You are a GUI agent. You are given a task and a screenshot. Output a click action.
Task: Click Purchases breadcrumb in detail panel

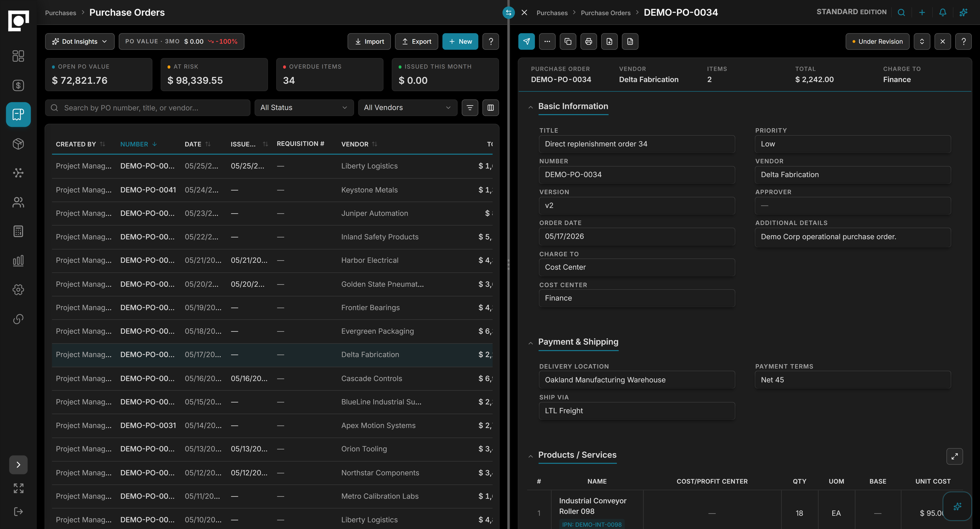click(x=552, y=13)
